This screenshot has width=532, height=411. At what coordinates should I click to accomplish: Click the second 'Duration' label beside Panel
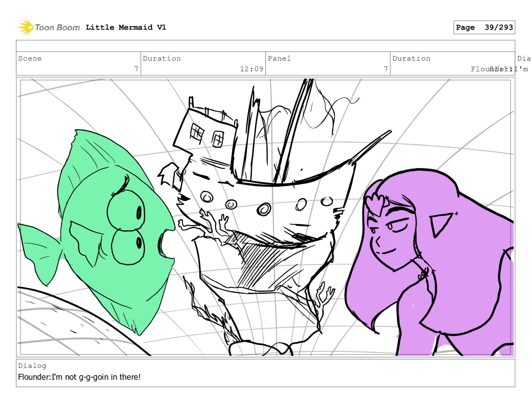tap(411, 58)
